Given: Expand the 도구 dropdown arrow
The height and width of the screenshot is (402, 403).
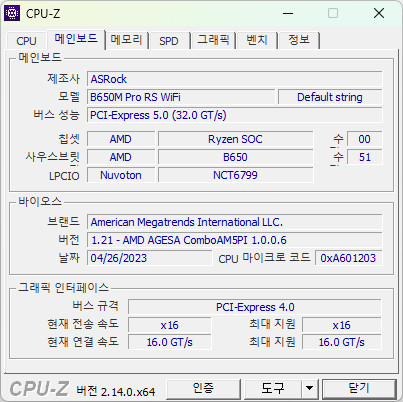Looking at the screenshot, I should point(310,388).
